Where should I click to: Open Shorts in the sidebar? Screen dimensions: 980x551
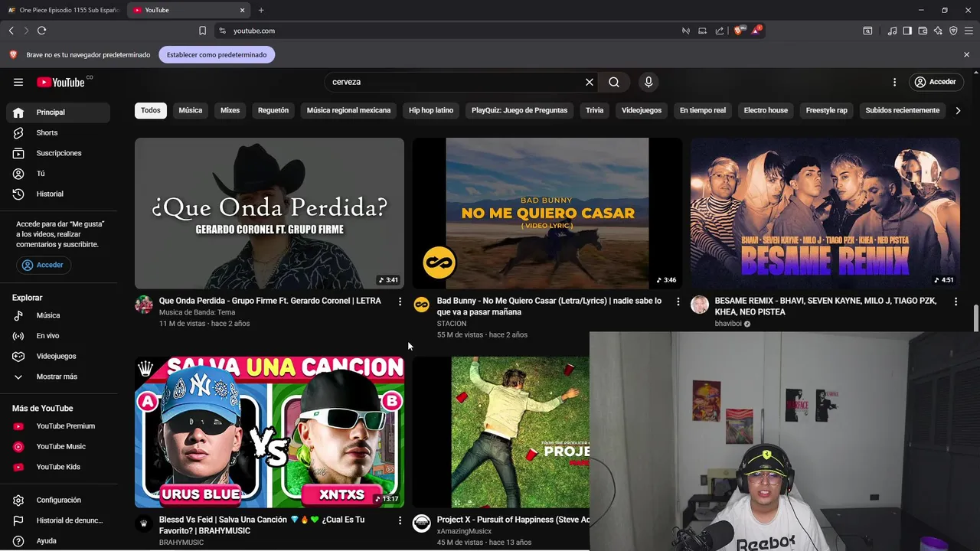click(x=58, y=133)
